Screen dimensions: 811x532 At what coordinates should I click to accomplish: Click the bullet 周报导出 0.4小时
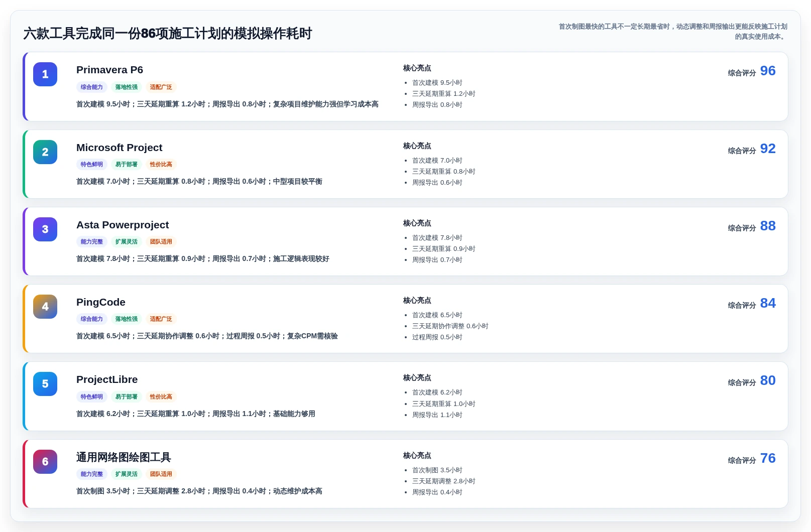(437, 492)
